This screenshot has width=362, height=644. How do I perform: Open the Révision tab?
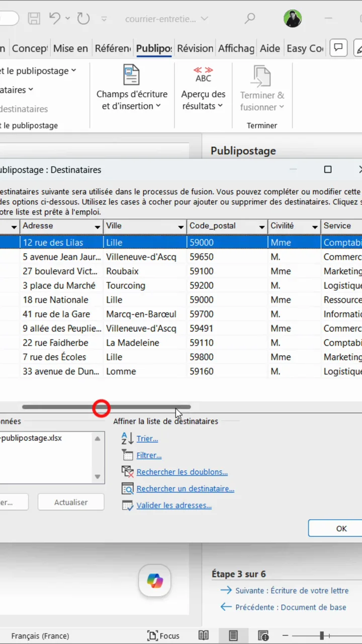coord(195,48)
